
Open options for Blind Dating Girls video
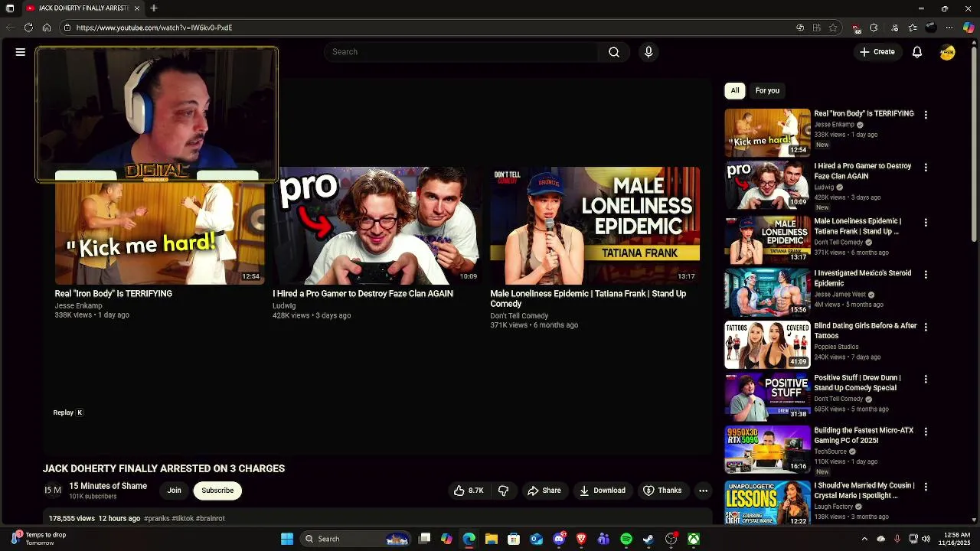point(926,327)
